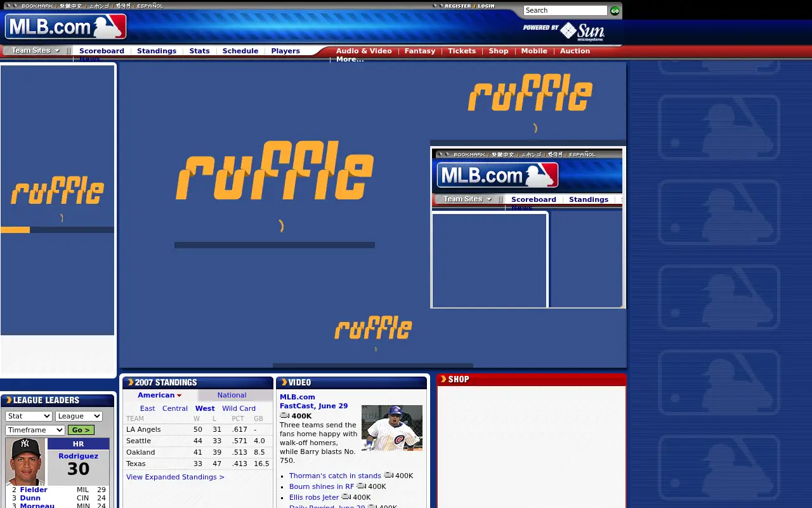The width and height of the screenshot is (812, 508).
Task: Open the MLB.com FastCast, June 29 video link
Action: tap(314, 401)
